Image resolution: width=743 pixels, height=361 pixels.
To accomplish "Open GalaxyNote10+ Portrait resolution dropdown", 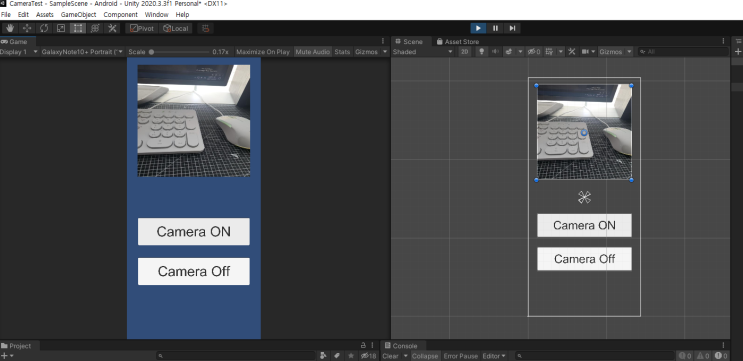I will click(82, 52).
